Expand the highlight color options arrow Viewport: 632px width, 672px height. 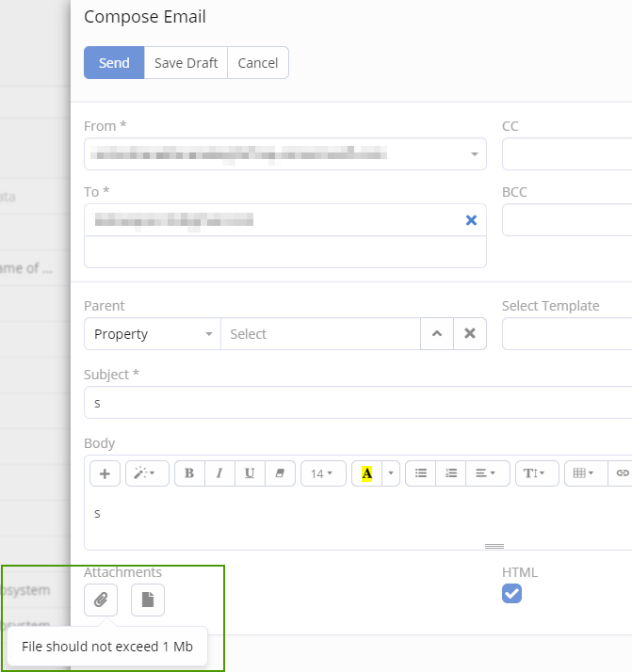tap(392, 473)
